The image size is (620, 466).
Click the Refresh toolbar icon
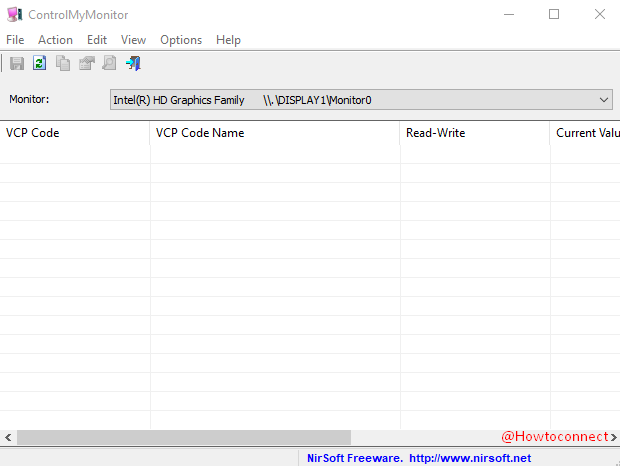pos(40,63)
